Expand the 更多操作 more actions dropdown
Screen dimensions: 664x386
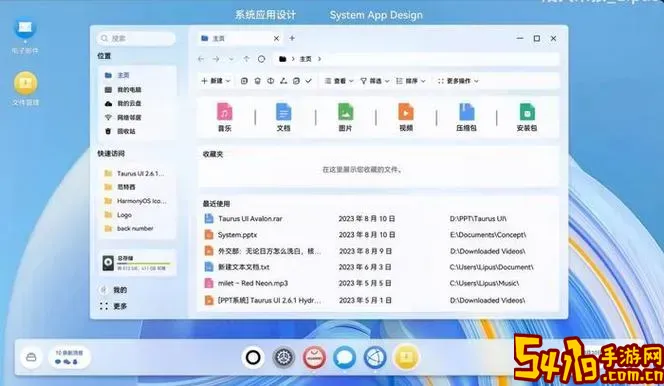click(x=458, y=81)
